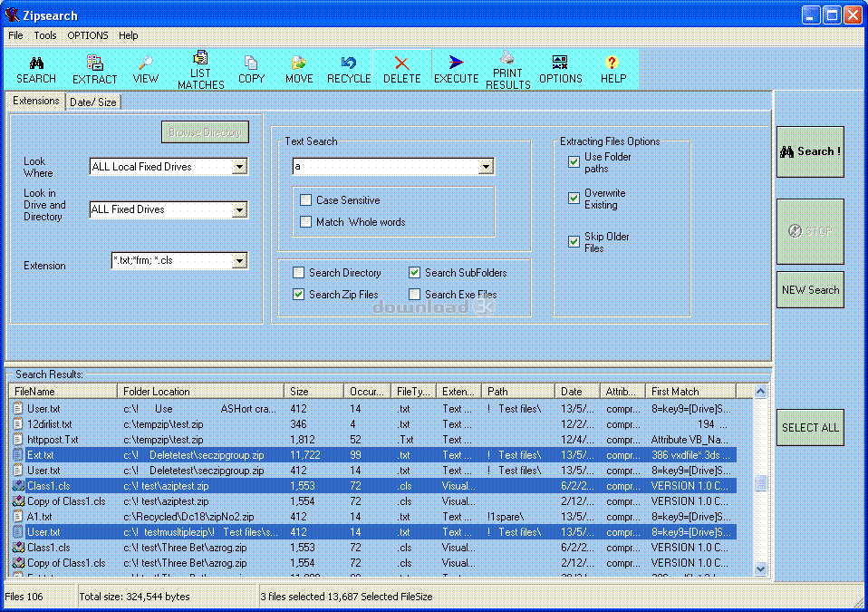Click the results scrollbar down arrow

tap(760, 568)
